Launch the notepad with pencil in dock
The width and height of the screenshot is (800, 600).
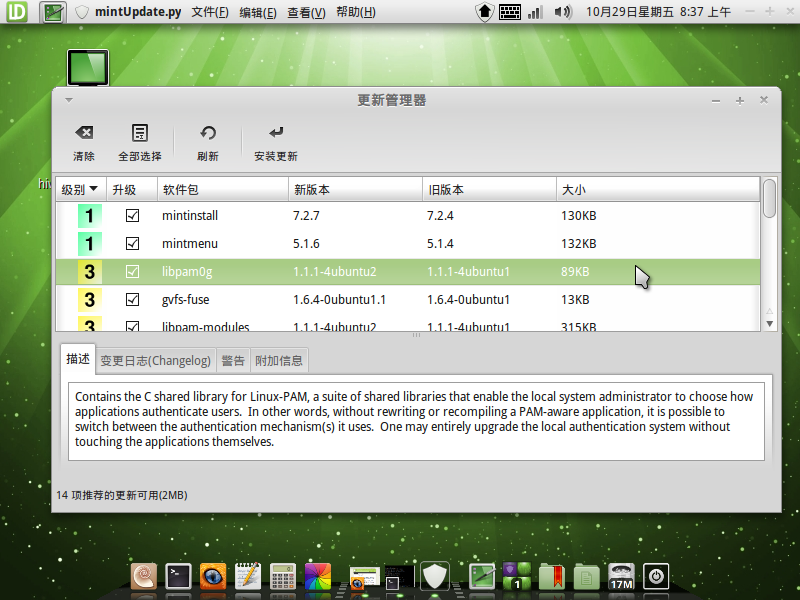(x=248, y=576)
